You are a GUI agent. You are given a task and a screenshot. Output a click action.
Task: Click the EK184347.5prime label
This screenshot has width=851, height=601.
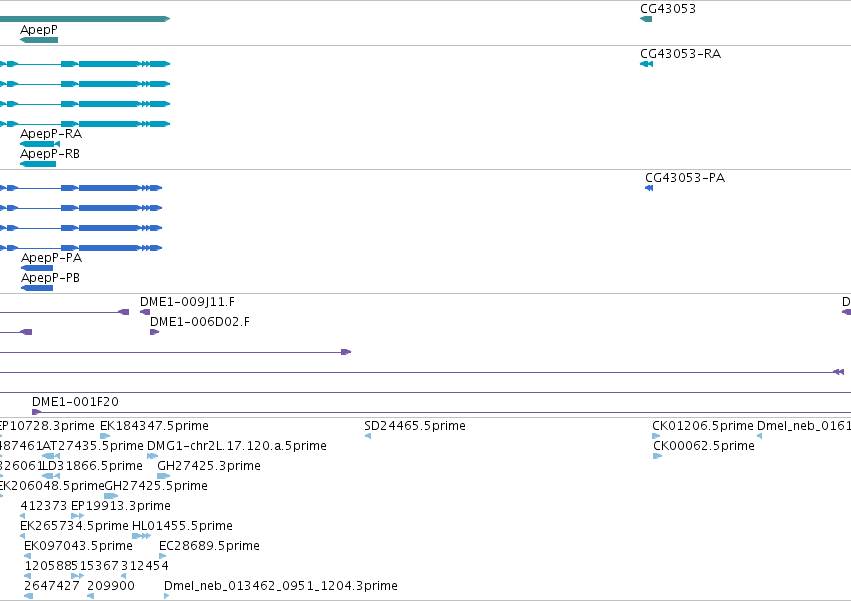[155, 426]
